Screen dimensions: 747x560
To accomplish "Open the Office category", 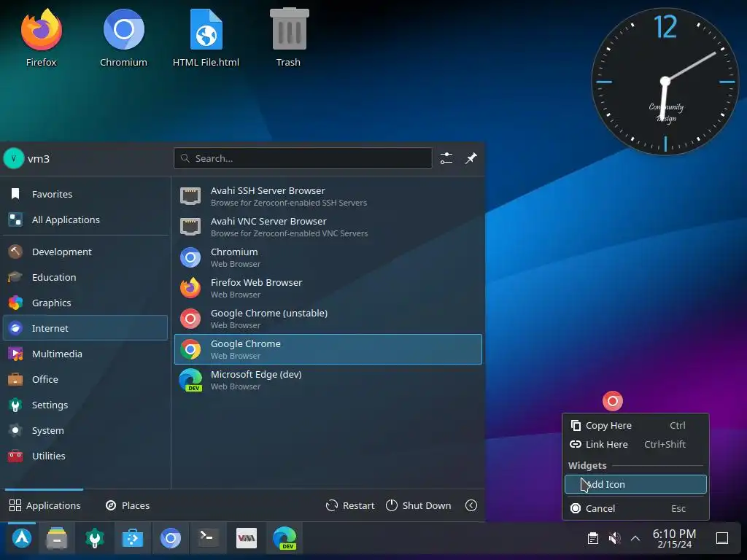I will point(86,379).
